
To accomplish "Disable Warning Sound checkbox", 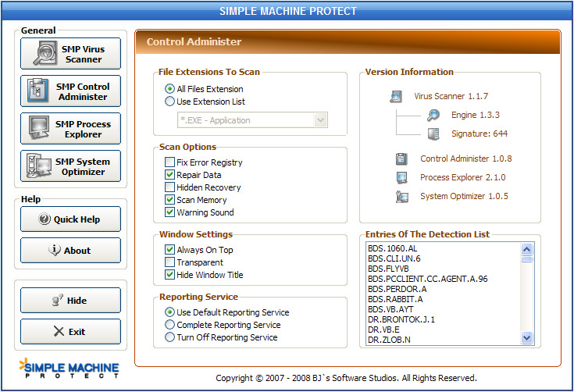I will tap(169, 212).
